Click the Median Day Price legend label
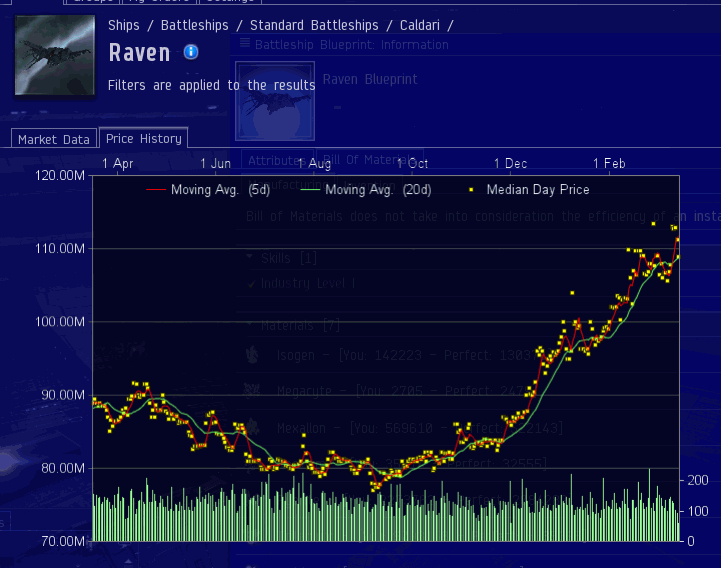The image size is (721, 568). click(x=538, y=189)
